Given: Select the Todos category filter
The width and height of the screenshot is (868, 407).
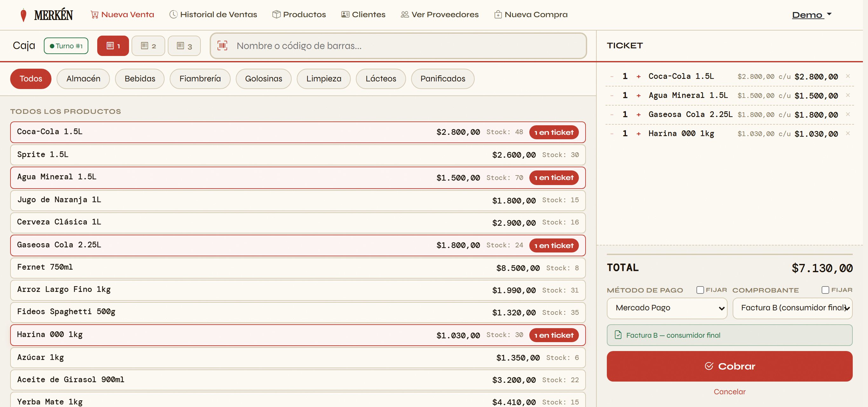Looking at the screenshot, I should pyautogui.click(x=31, y=79).
